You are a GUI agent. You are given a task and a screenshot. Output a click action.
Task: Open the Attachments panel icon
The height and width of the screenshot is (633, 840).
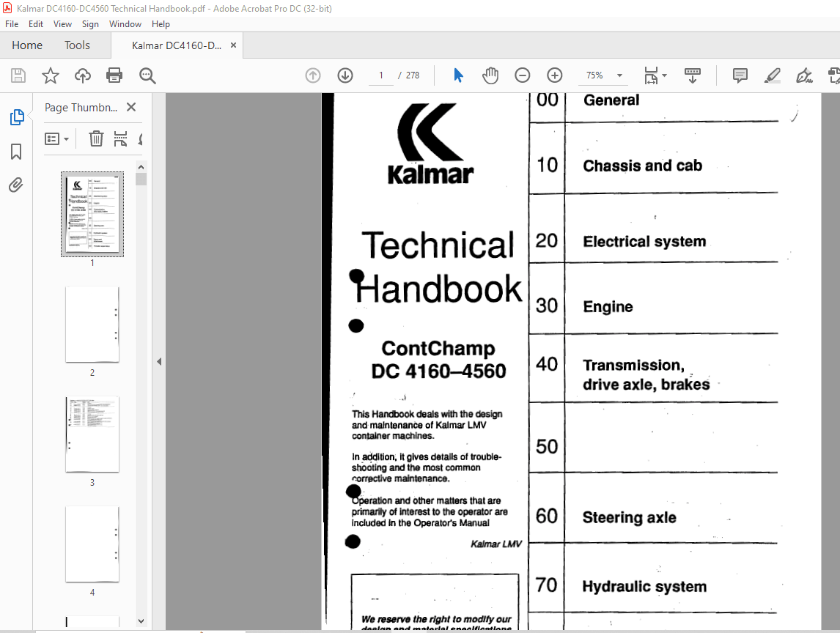click(16, 185)
